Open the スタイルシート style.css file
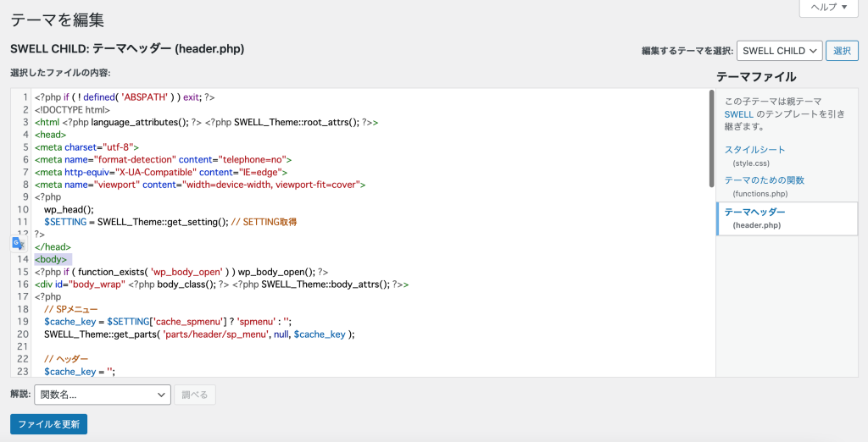 [754, 150]
